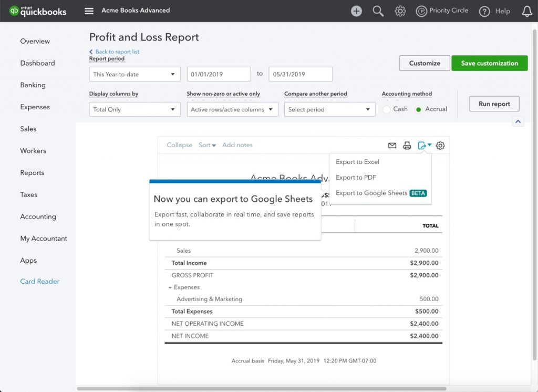Click Total Expenses amount $500.00
The image size is (538, 392).
(x=427, y=312)
